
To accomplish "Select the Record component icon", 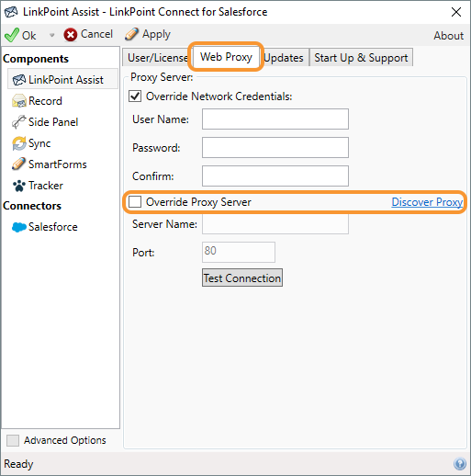I will pyautogui.click(x=19, y=101).
